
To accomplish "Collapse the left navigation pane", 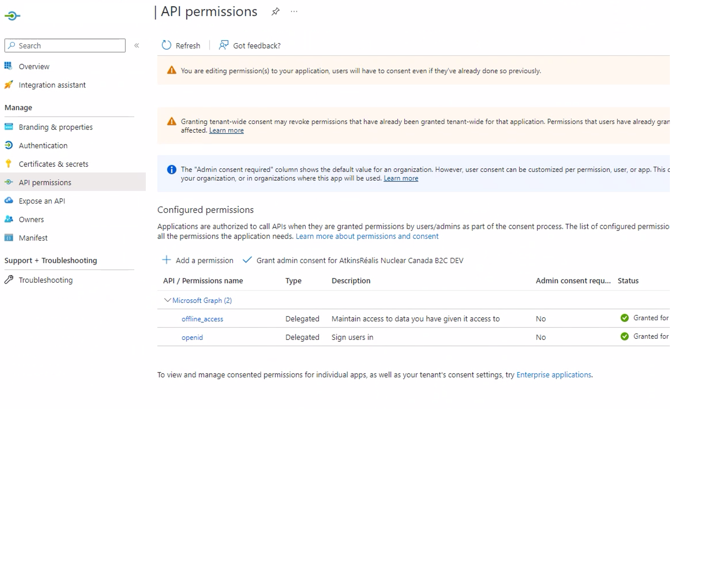I will [136, 45].
